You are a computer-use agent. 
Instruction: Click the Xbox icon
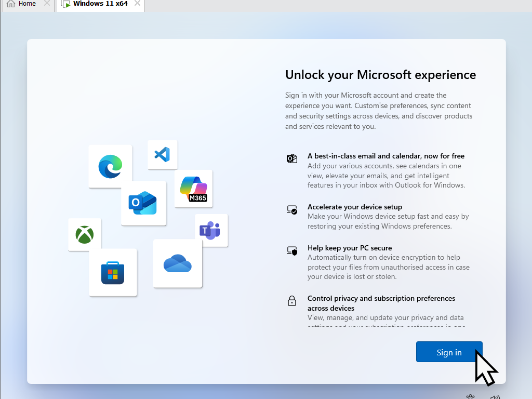click(x=84, y=234)
